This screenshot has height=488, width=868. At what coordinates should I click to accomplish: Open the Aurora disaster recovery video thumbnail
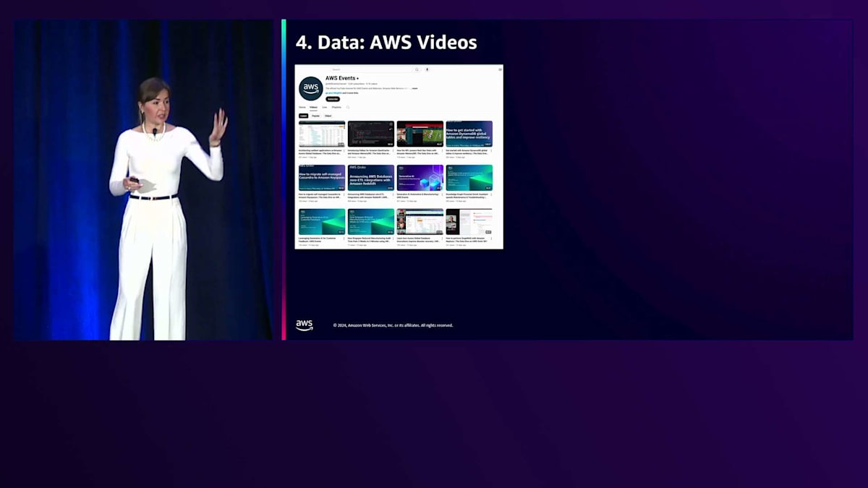pos(420,222)
